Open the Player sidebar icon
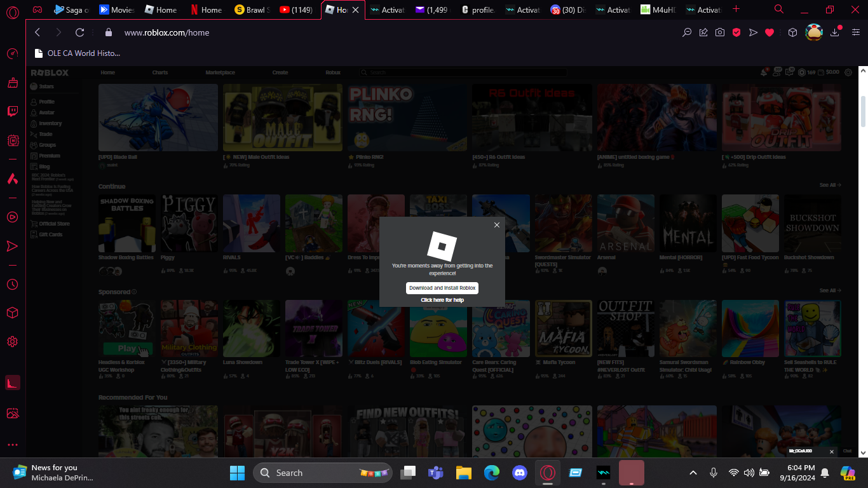 pyautogui.click(x=12, y=217)
